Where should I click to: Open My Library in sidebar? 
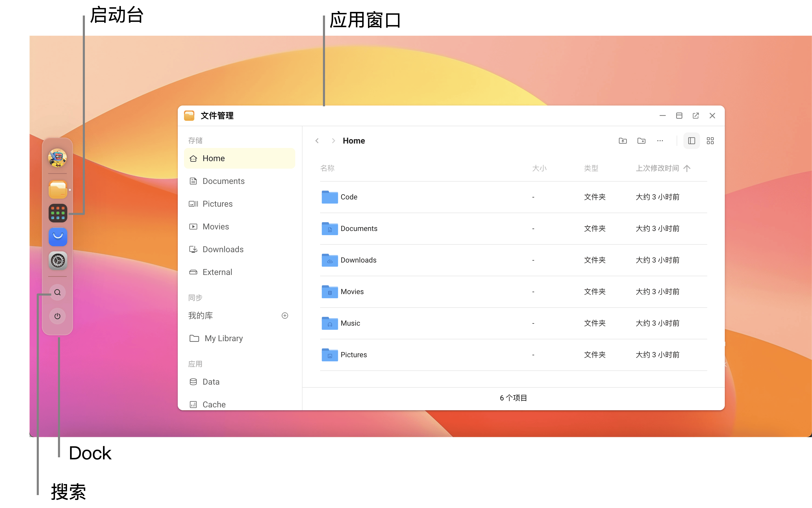pyautogui.click(x=224, y=338)
